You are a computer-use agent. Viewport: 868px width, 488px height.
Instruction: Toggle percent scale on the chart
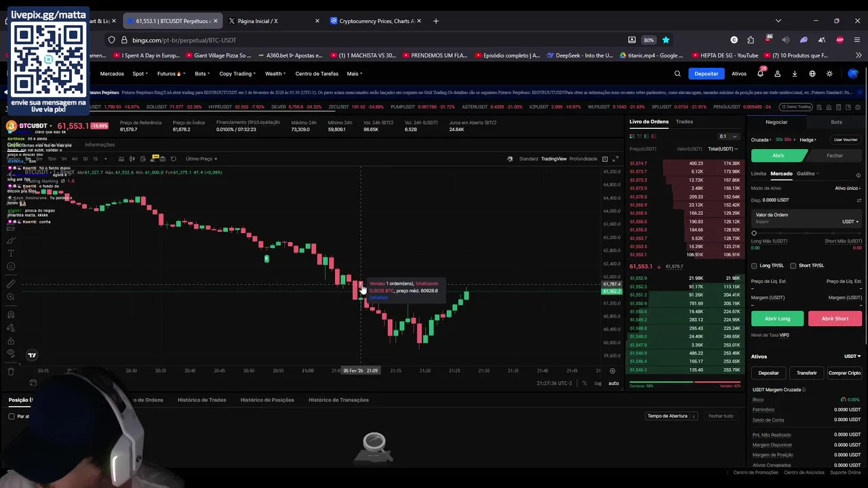(x=585, y=384)
